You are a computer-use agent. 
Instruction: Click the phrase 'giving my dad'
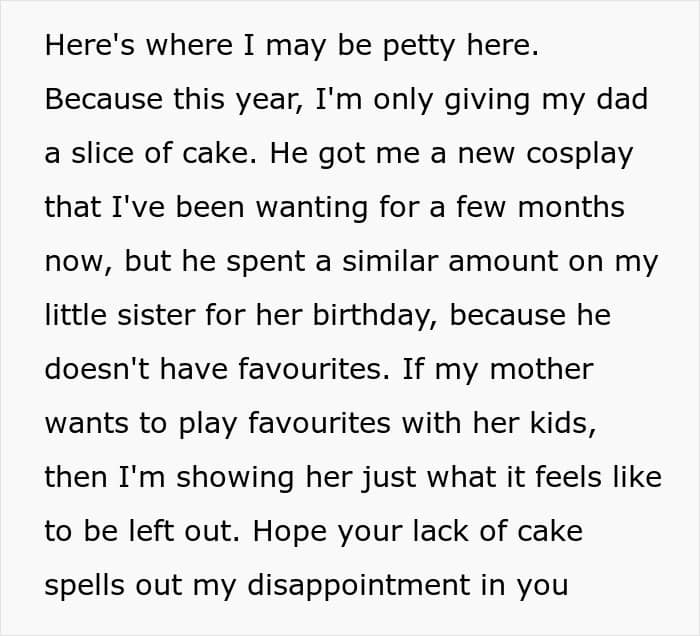coord(546,100)
